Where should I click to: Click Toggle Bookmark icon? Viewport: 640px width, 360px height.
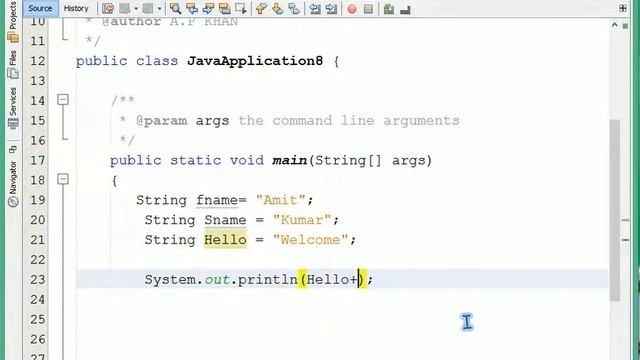pos(294,9)
